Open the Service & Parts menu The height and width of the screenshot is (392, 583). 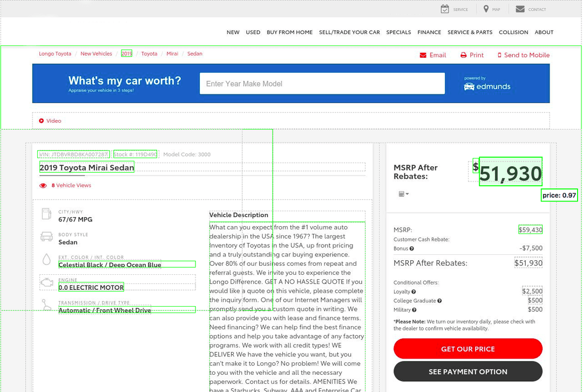470,32
